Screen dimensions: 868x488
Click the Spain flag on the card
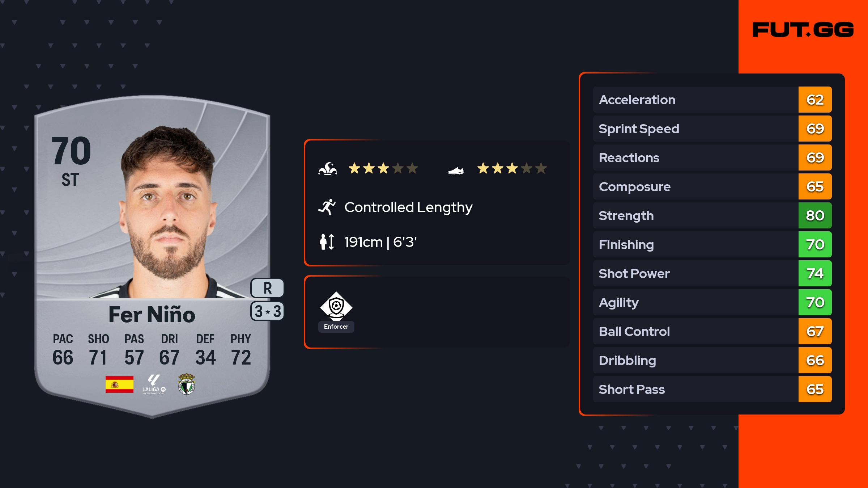tap(119, 384)
